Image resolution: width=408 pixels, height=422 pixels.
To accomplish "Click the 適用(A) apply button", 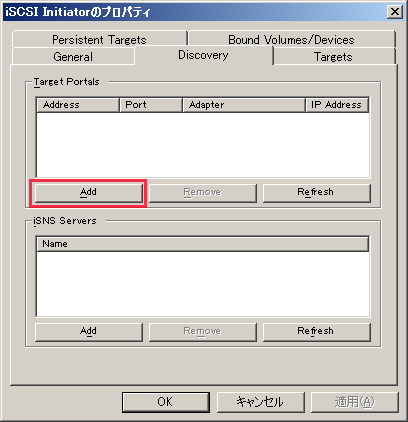I will point(355,402).
